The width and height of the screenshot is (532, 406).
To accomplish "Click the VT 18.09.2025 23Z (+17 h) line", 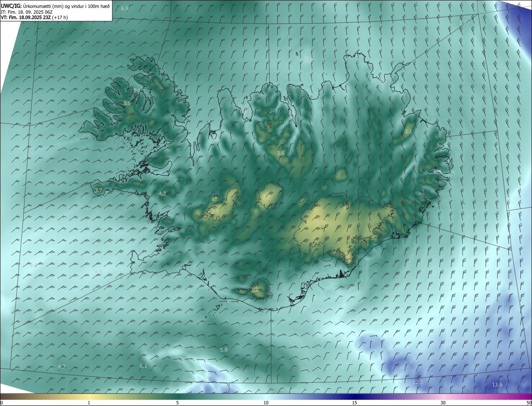I will pyautogui.click(x=34, y=17).
